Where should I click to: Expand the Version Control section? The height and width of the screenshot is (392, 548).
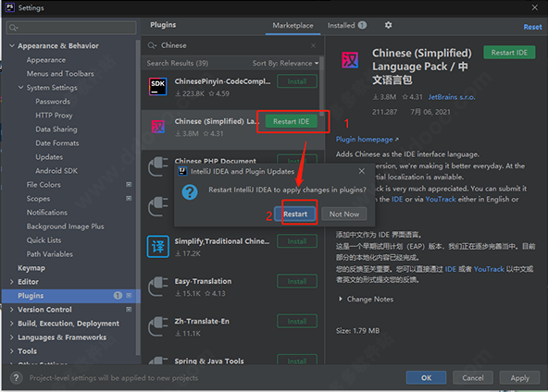11,310
